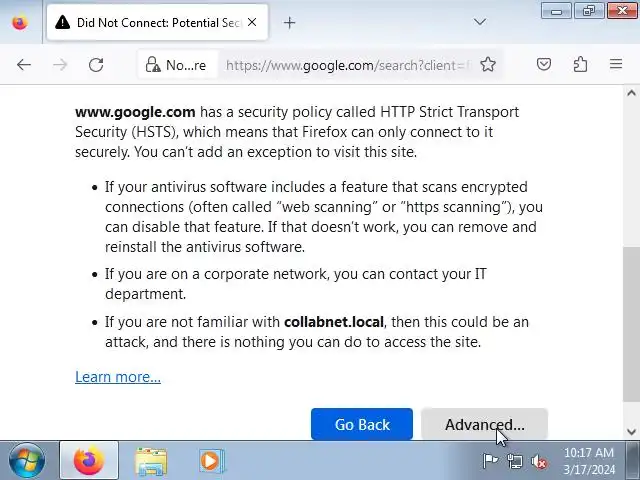Image resolution: width=640 pixels, height=480 pixels.
Task: Reload the current page
Action: point(96,65)
